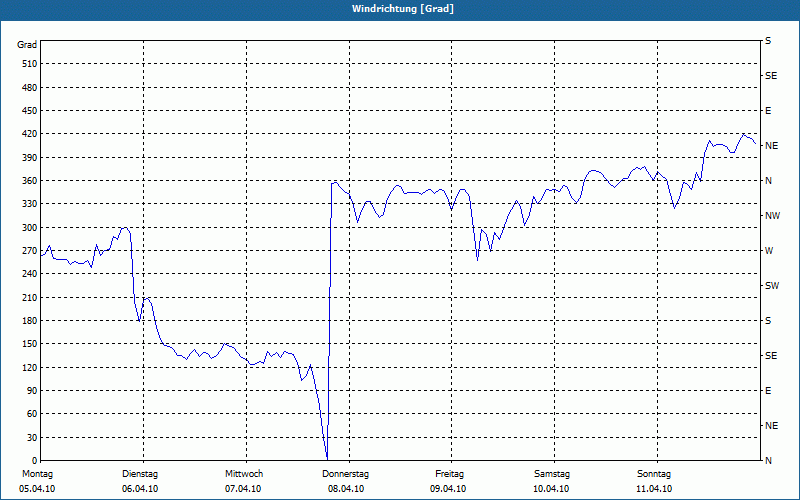Click the 30 degree axis label
The image size is (800, 500).
click(32, 437)
